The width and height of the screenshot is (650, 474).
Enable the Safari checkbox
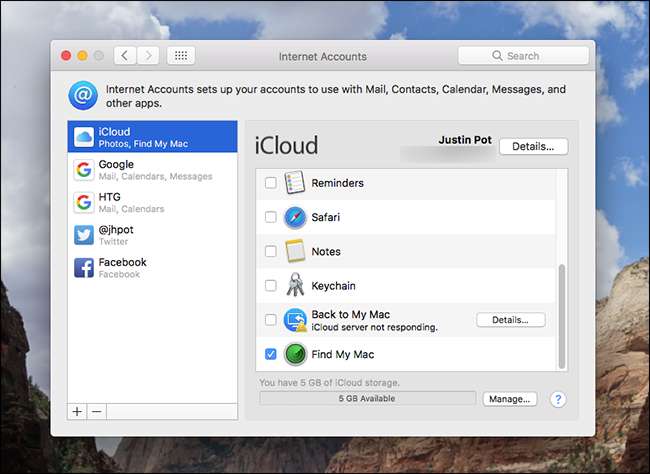(270, 217)
